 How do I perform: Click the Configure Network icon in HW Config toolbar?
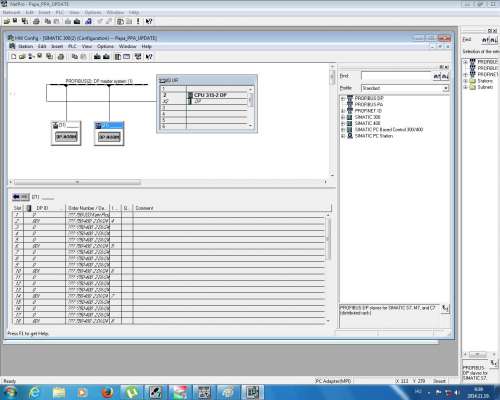(x=138, y=57)
